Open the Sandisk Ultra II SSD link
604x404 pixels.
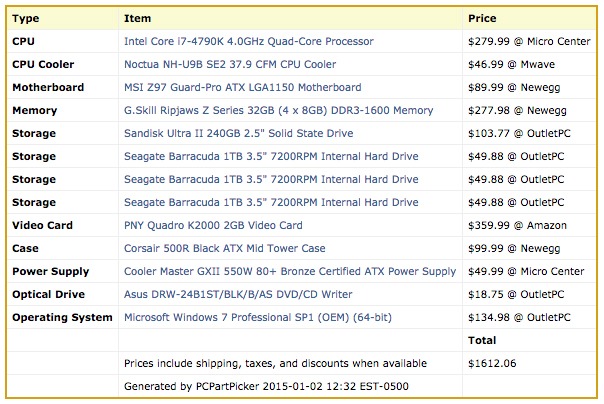[237, 133]
